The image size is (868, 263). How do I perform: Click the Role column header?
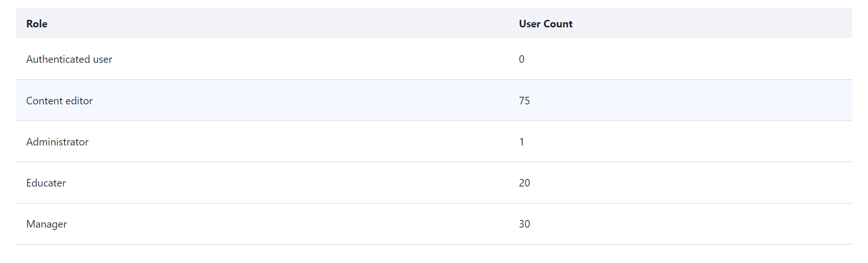point(37,24)
